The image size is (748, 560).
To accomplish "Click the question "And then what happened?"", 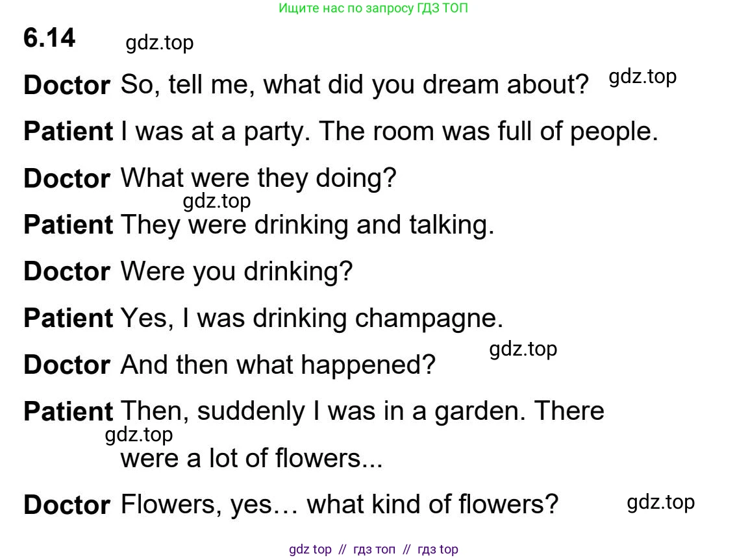I will pyautogui.click(x=277, y=365).
